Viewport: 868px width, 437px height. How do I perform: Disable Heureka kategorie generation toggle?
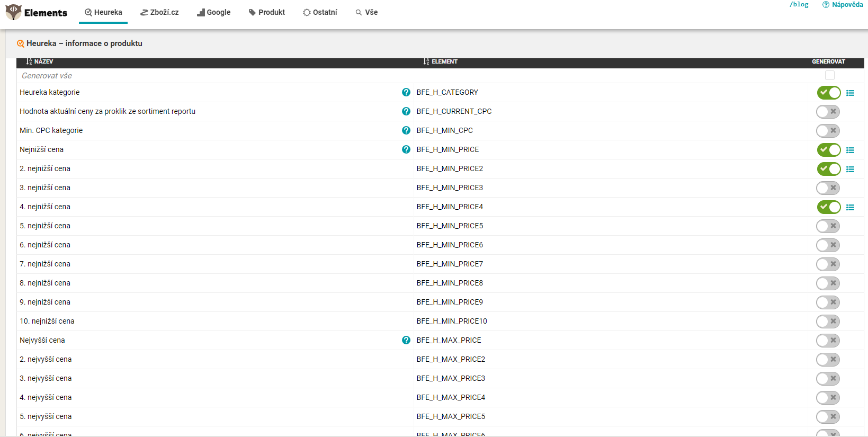[x=829, y=93]
